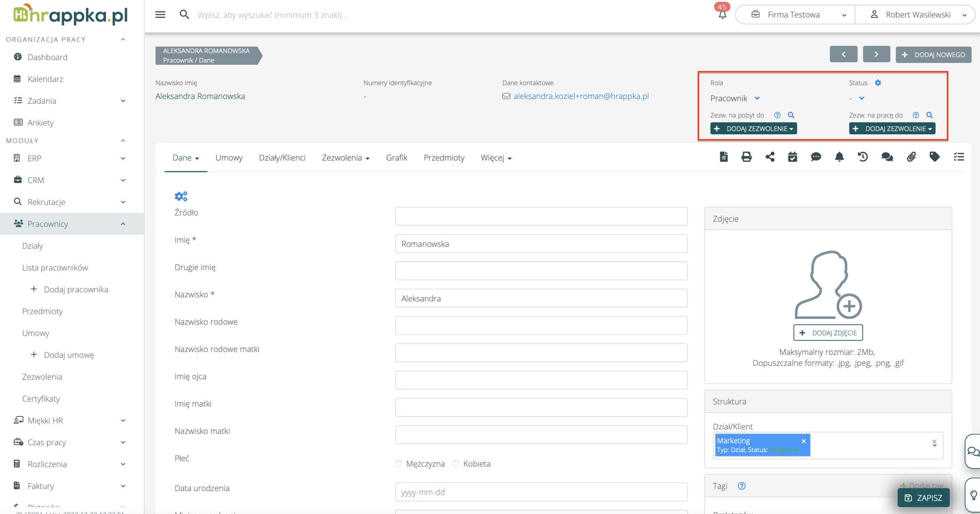Click the ZAPISZ save button

click(x=923, y=498)
